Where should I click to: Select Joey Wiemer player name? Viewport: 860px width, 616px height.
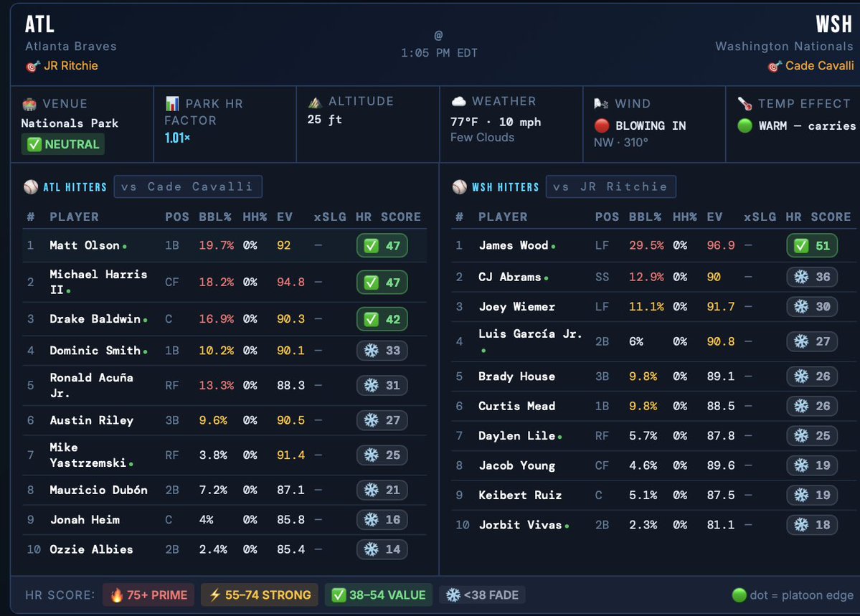click(x=516, y=307)
